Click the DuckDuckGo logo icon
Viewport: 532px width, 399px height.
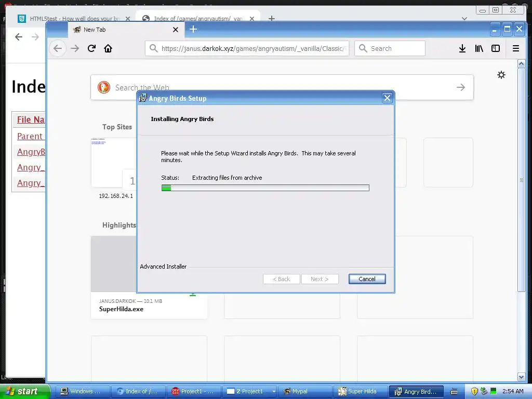(x=104, y=87)
